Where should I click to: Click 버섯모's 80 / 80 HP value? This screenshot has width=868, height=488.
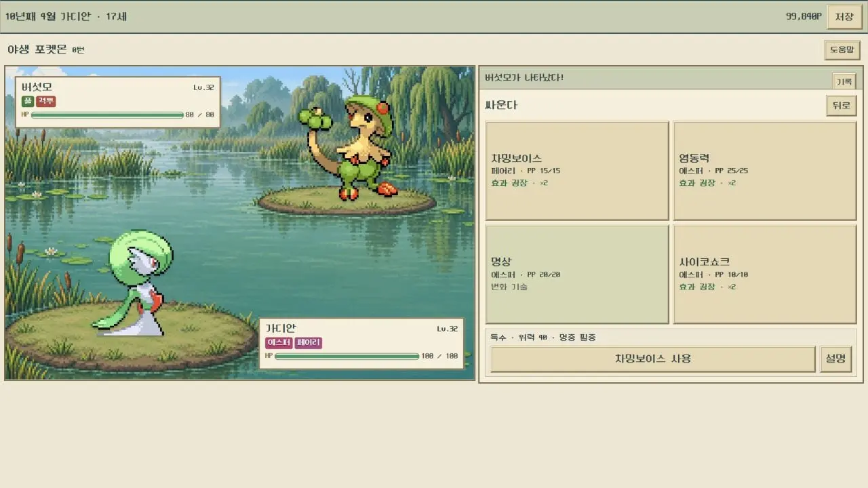pos(200,115)
